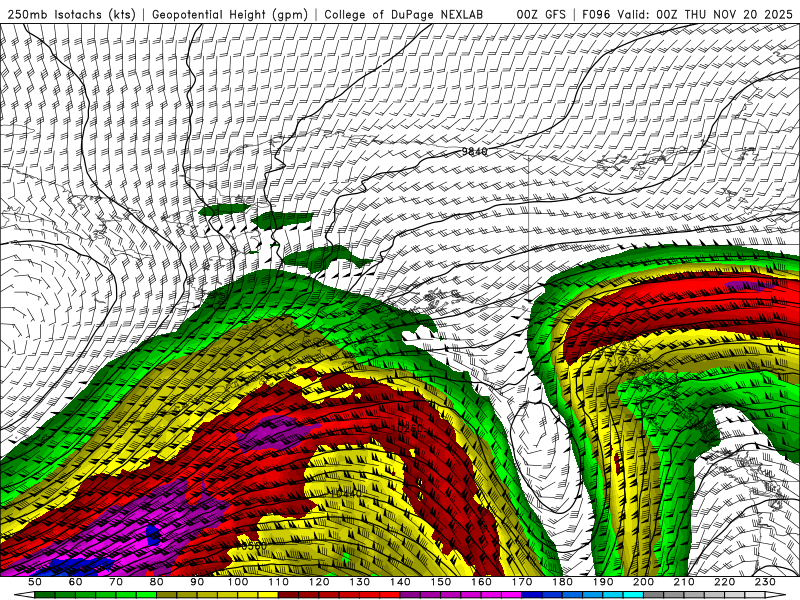The height and width of the screenshot is (600, 800).
Task: Click the 70 kt color scale label
Action: tap(116, 582)
